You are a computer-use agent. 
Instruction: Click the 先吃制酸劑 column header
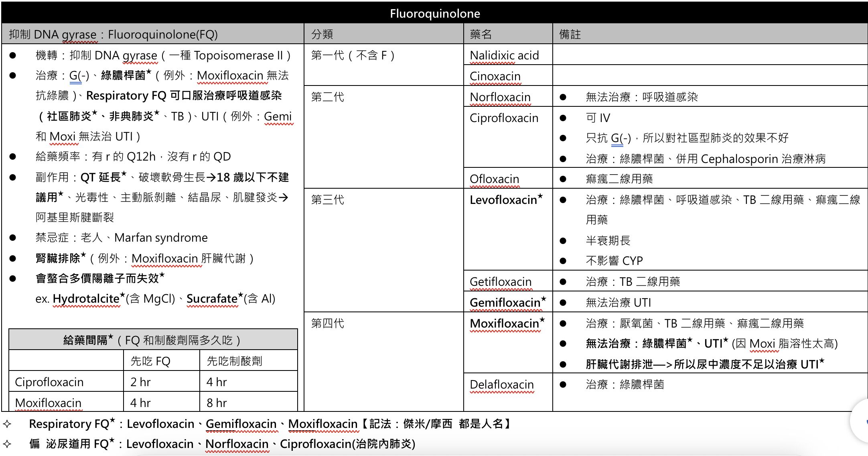click(x=234, y=361)
